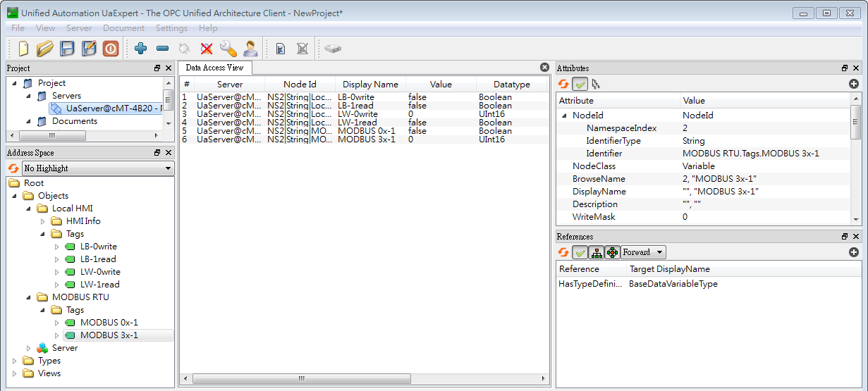The width and height of the screenshot is (868, 391).
Task: Open the View menu
Action: pyautogui.click(x=45, y=28)
